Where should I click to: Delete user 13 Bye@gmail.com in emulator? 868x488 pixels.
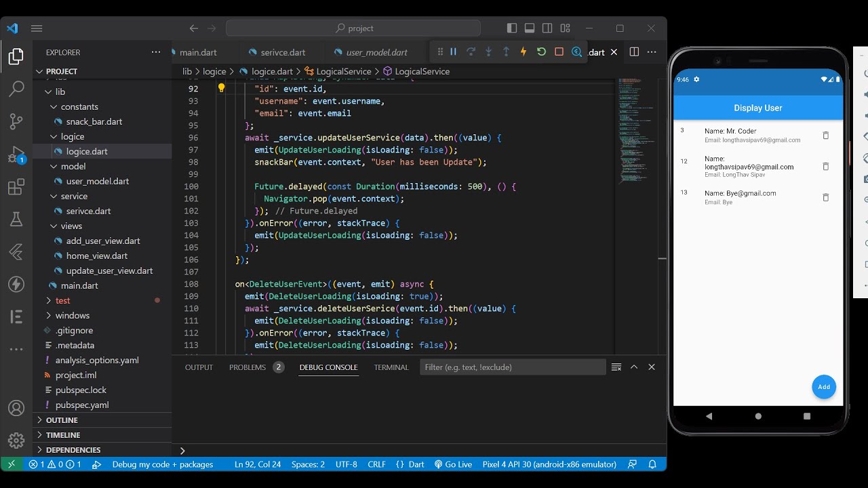pos(825,197)
